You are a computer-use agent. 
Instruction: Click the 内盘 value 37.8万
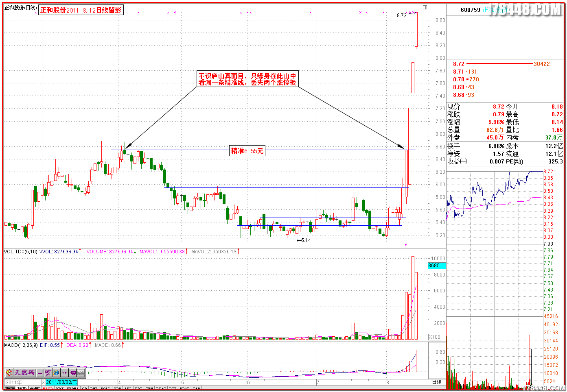tap(554, 137)
